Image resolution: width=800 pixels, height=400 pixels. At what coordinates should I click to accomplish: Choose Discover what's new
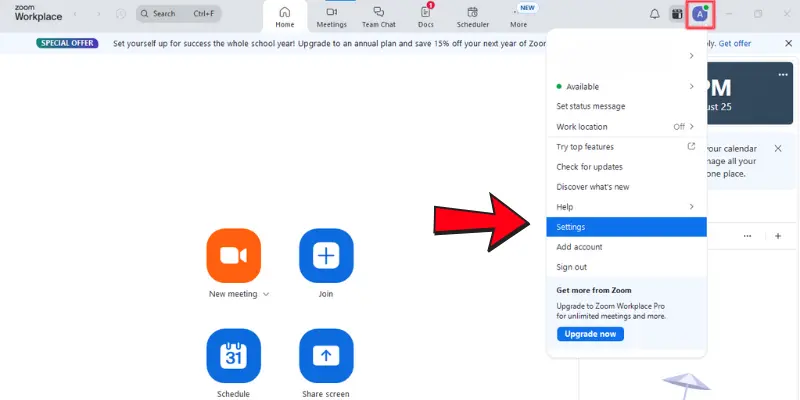tap(627, 187)
